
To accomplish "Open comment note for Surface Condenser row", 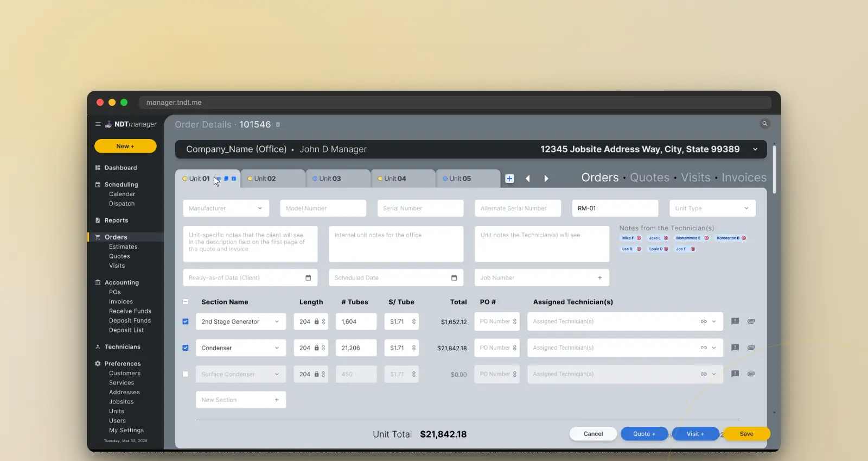I will click(735, 374).
